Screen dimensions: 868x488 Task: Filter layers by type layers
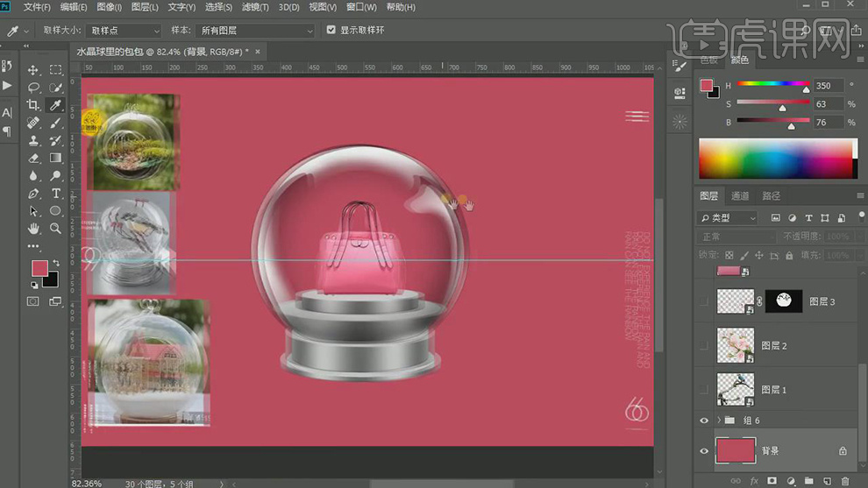(808, 218)
